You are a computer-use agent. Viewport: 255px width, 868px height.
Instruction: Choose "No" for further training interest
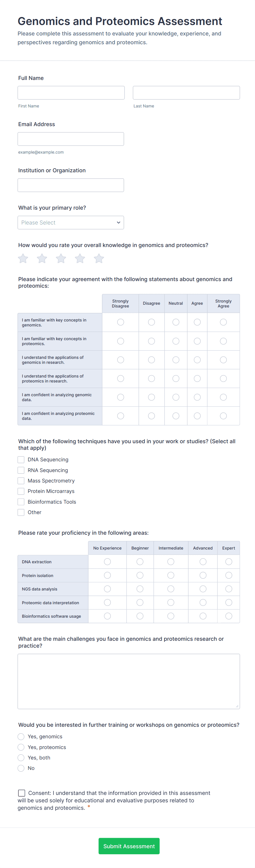pos(21,768)
